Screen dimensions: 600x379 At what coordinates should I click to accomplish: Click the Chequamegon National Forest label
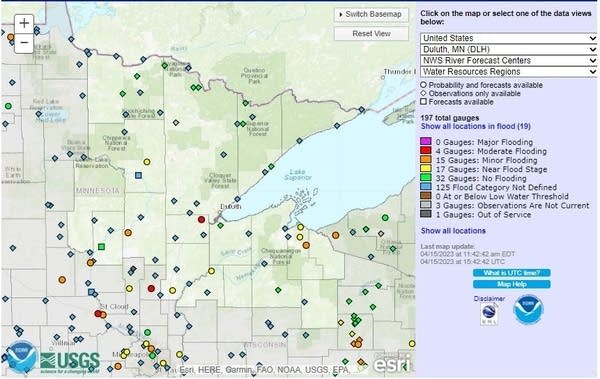pos(280,256)
